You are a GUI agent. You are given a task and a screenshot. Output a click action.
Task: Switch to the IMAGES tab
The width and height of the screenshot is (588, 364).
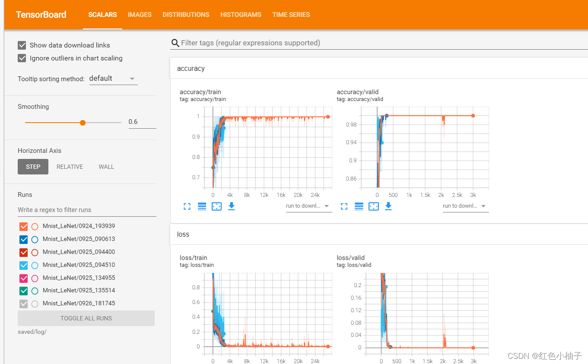140,15
